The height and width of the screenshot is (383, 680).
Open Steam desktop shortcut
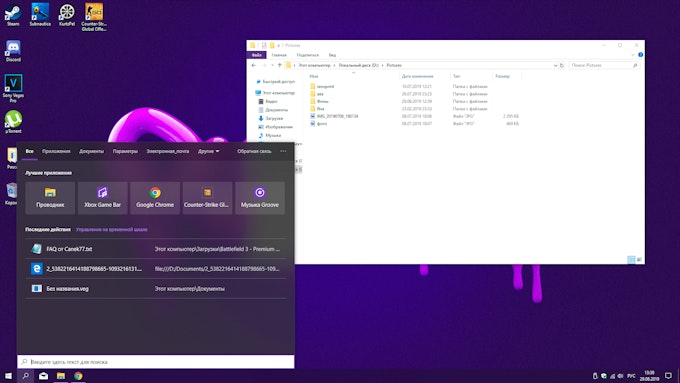tap(13, 16)
